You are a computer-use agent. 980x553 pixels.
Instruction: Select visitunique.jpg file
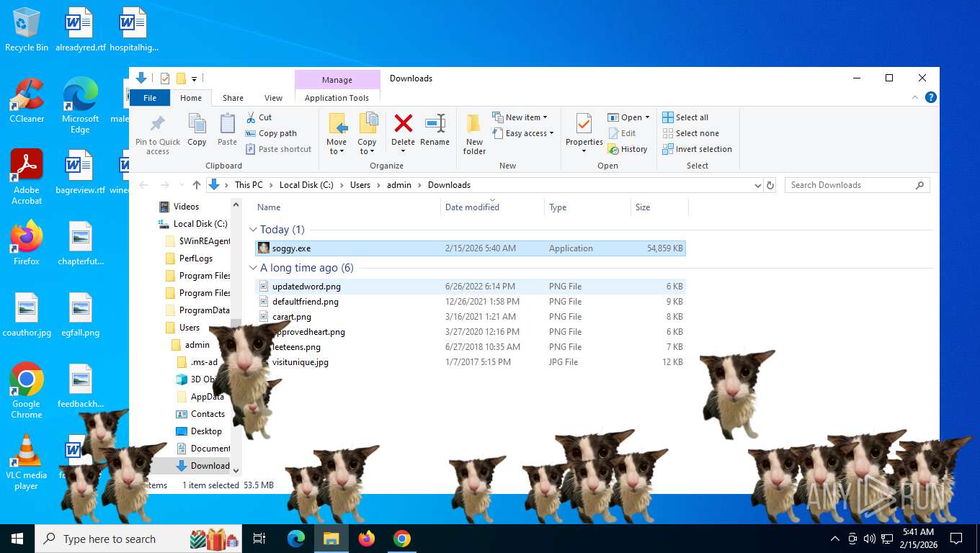(471, 362)
